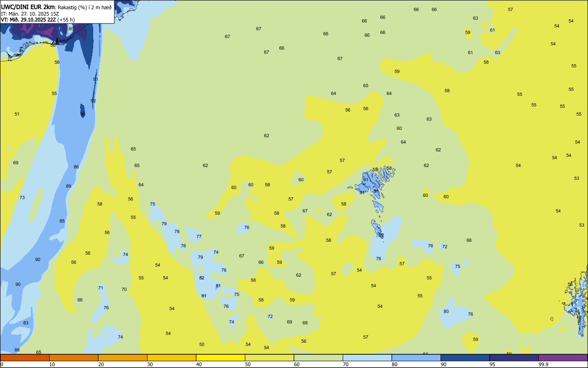Choose the navy 95–99.9 legend swatch
The image size is (588, 368).
[x=514, y=357]
